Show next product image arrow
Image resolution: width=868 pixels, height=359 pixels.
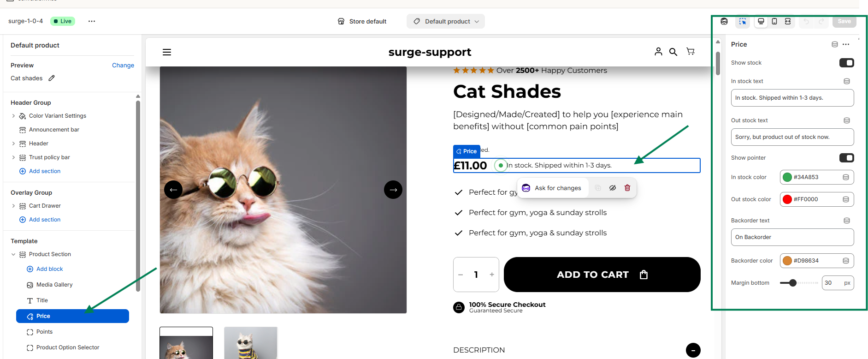coord(393,190)
